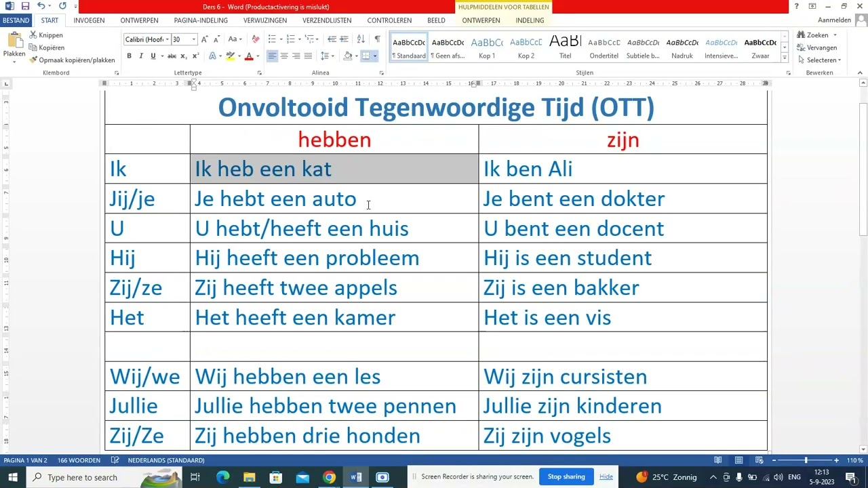Image resolution: width=868 pixels, height=488 pixels.
Task: Toggle bold formatting
Action: tap(129, 56)
